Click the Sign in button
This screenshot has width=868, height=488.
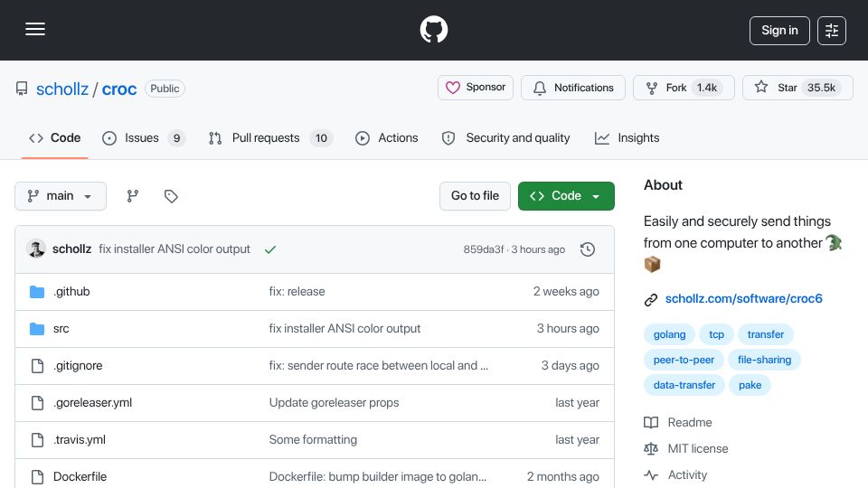tap(779, 31)
